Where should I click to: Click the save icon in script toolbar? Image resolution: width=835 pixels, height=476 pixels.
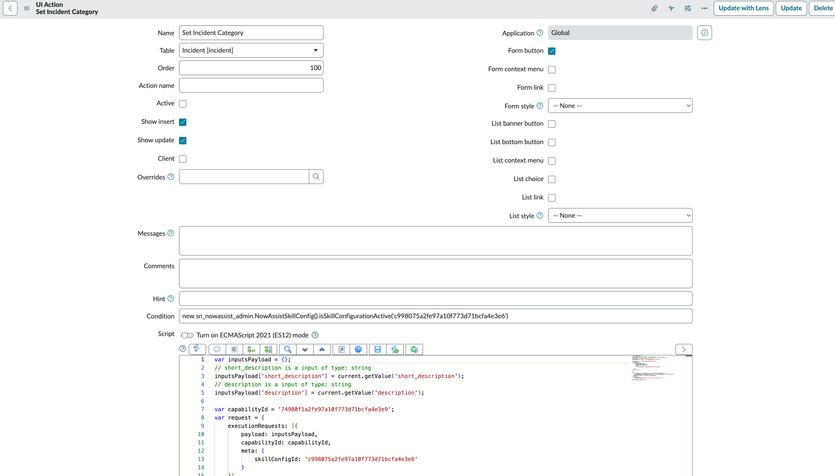(377, 350)
